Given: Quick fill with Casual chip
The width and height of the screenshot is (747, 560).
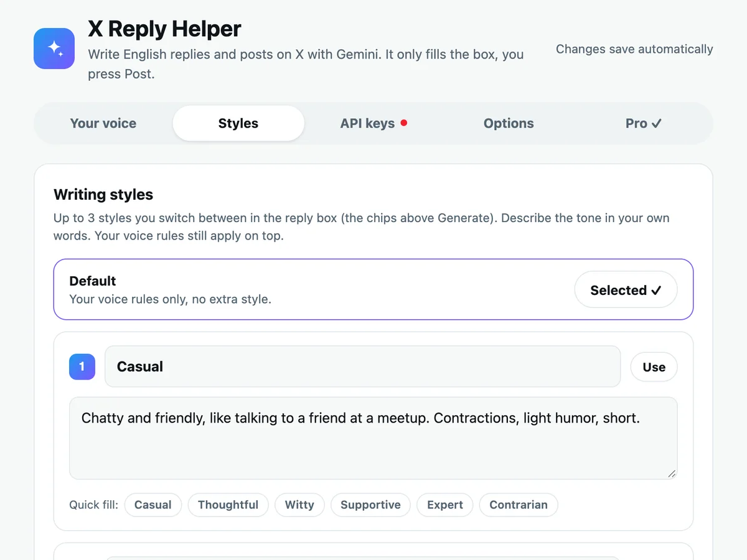Looking at the screenshot, I should pyautogui.click(x=153, y=505).
